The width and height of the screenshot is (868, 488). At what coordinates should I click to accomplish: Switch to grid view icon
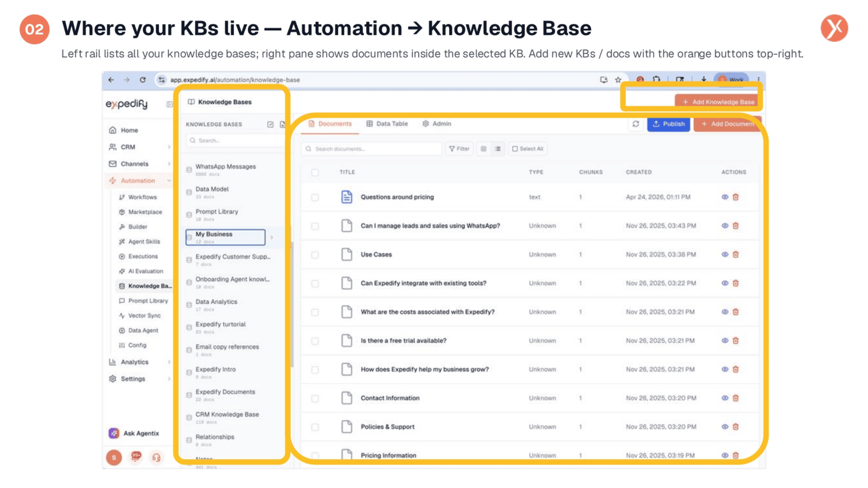pos(483,149)
